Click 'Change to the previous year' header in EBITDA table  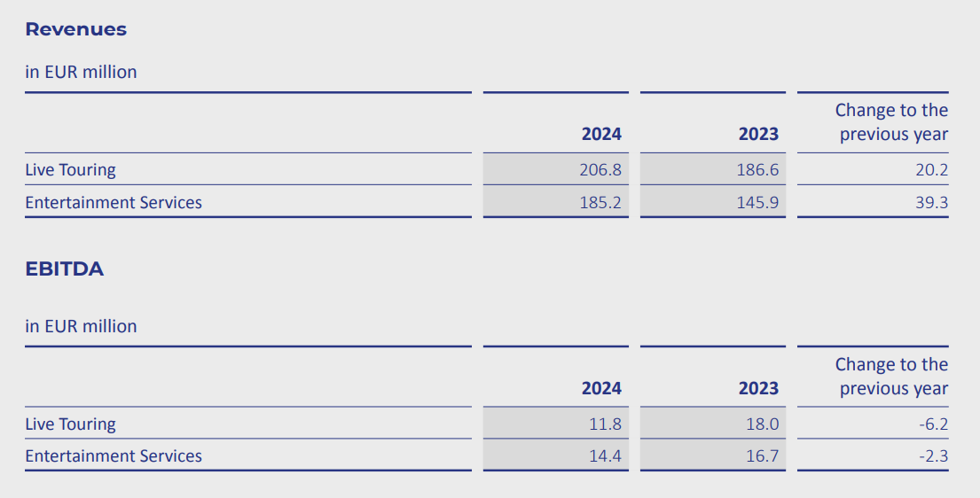pyautogui.click(x=891, y=377)
